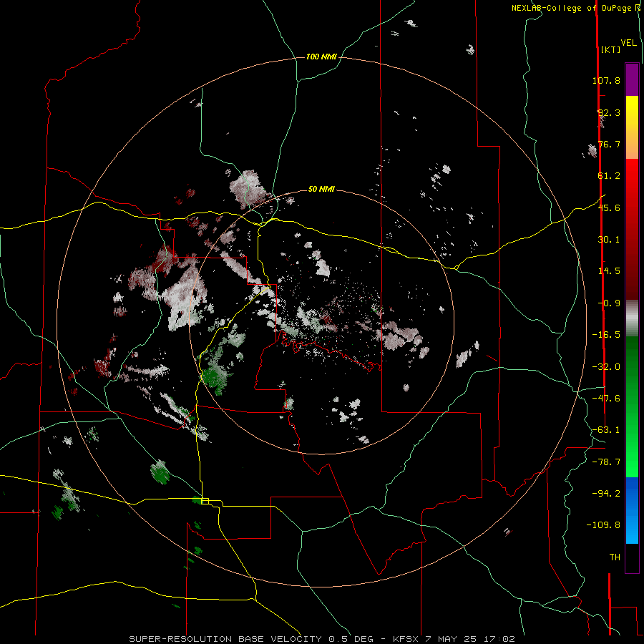The image size is (644, 644).
Task: Click the green segment of the color bar
Action: click(x=632, y=406)
